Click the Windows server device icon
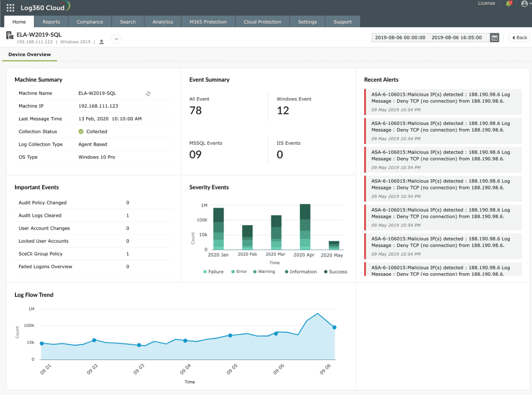 click(x=10, y=35)
